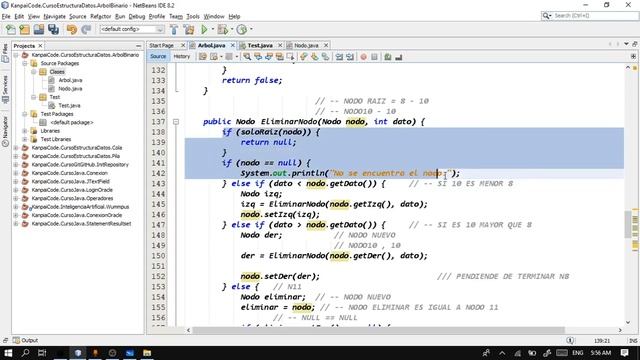The width and height of the screenshot is (640, 360).
Task: Click the Uncomment icon at editor toolbar end
Action: pyautogui.click(x=399, y=57)
